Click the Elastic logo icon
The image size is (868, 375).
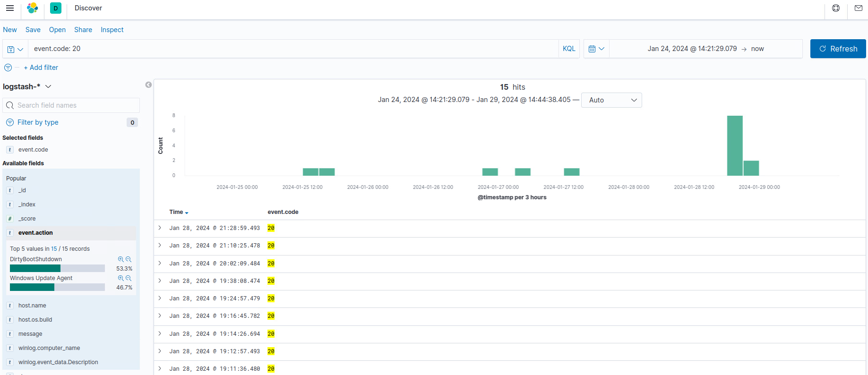pyautogui.click(x=33, y=8)
